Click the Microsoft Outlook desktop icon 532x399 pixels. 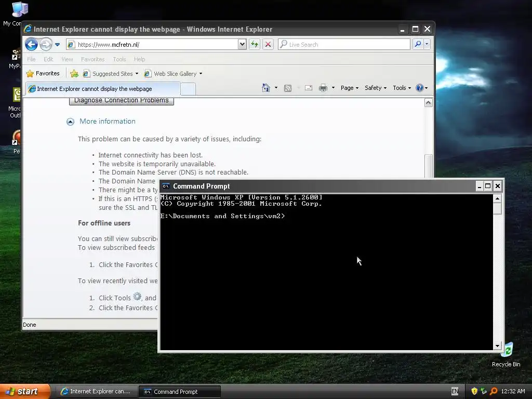click(15, 103)
